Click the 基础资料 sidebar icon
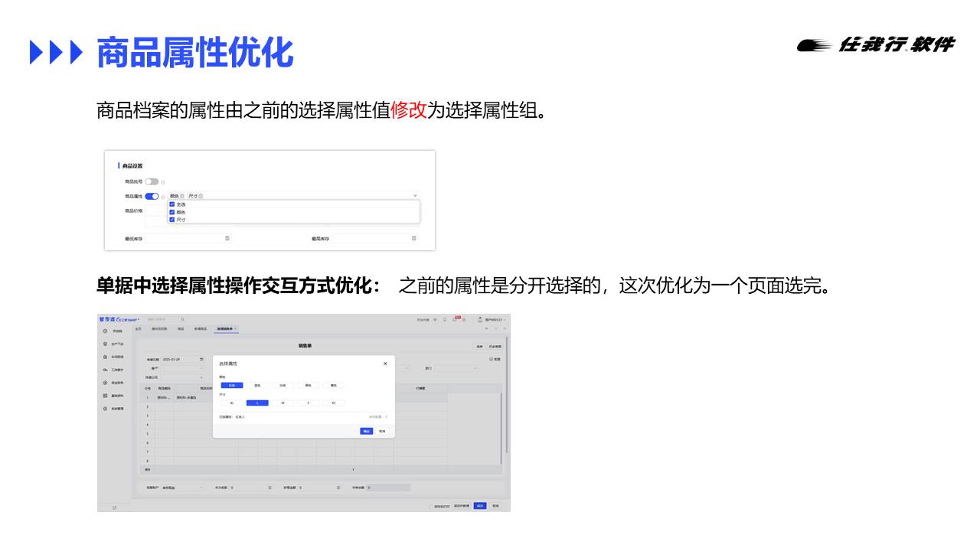Screen dimensions: 980x551 coord(105,396)
